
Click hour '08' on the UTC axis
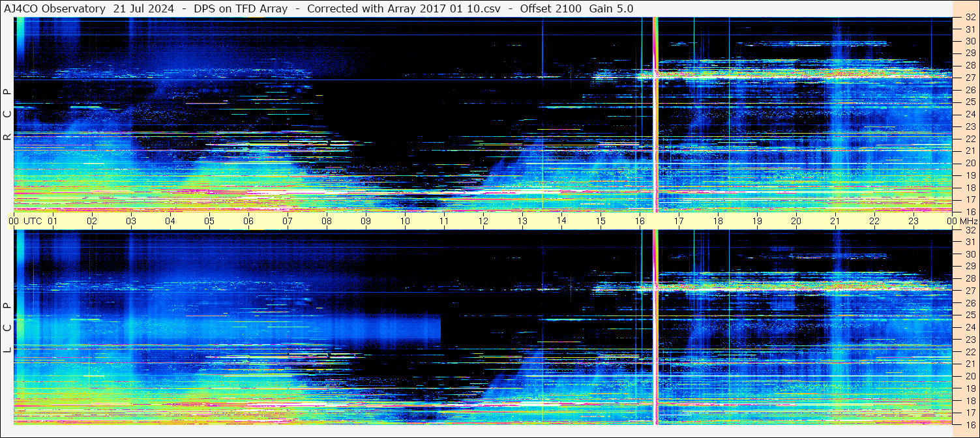[x=327, y=221]
